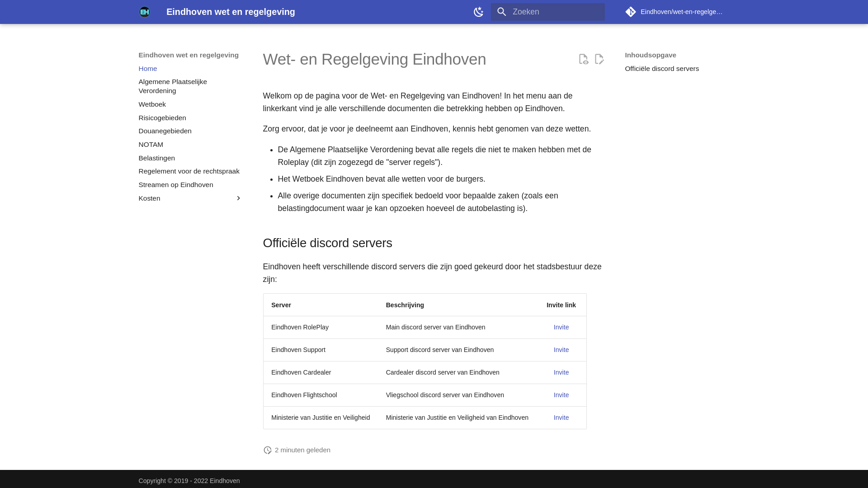Open Streamen op Eindhoven page
Screen dimensions: 868x488
click(176, 185)
